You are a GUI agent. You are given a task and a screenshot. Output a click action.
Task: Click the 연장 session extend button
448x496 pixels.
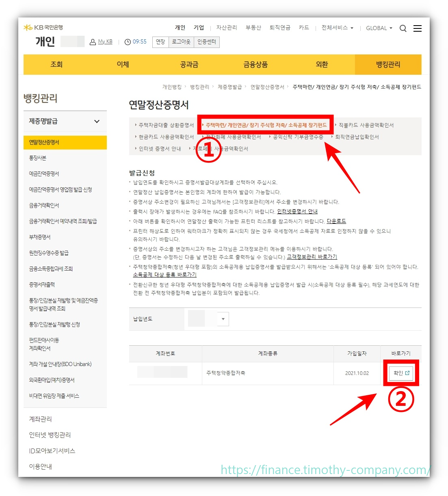pos(160,42)
